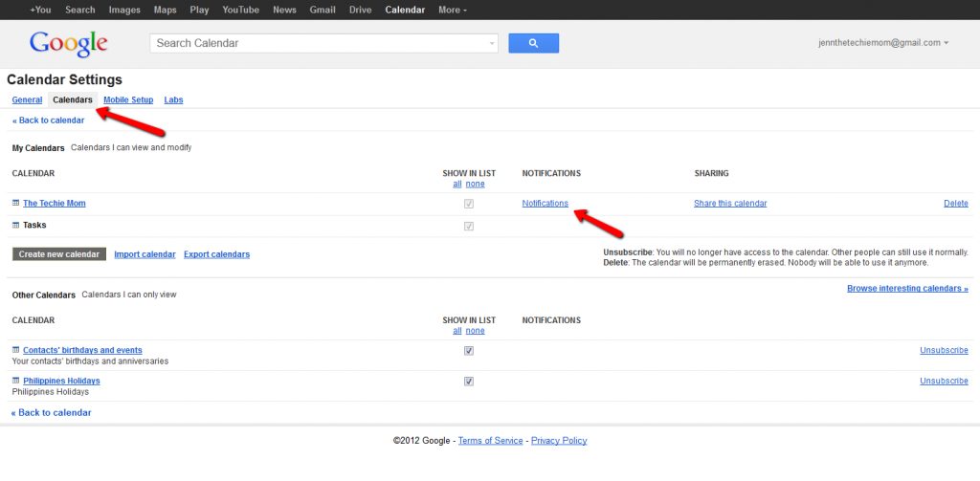Image resolution: width=980 pixels, height=481 pixels.
Task: Click calendar icon beside Tasks
Action: coord(15,225)
